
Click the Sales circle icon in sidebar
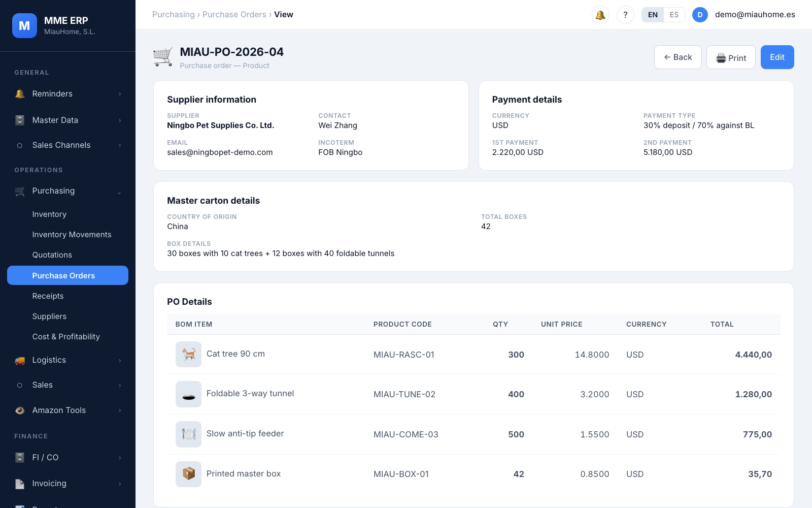pyautogui.click(x=20, y=385)
